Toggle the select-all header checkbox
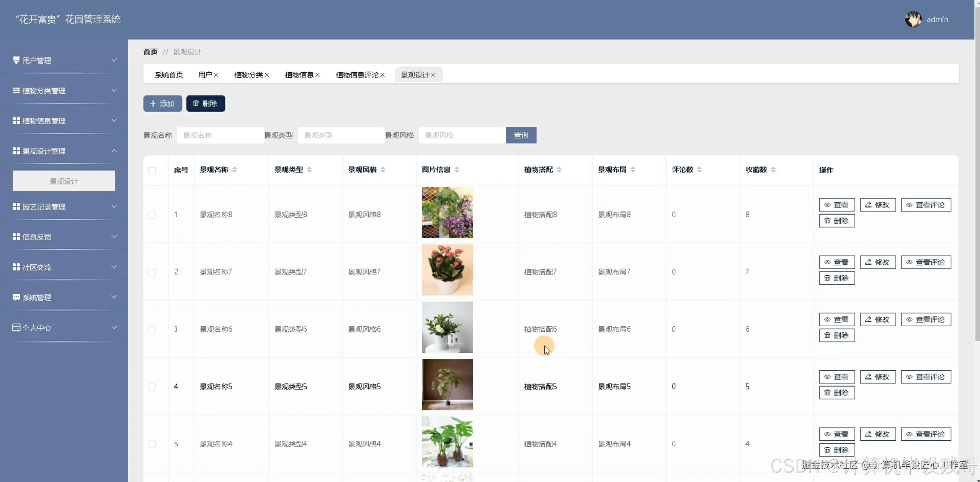 [152, 171]
